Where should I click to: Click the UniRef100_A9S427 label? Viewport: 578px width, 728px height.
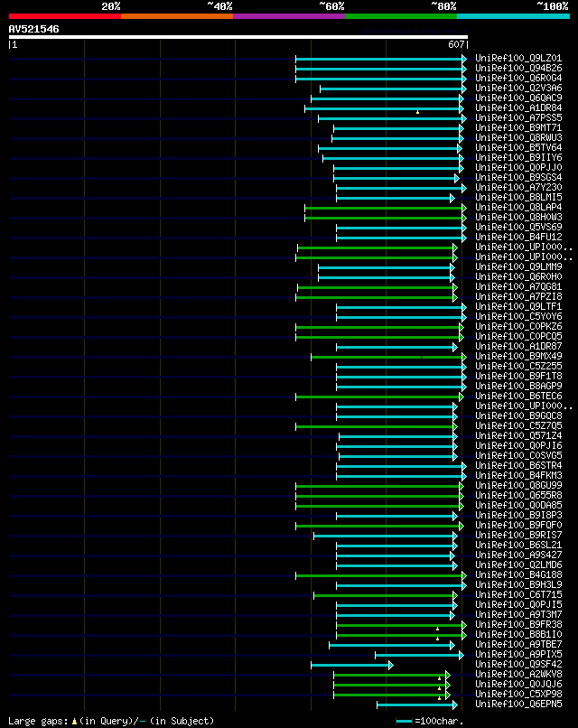click(x=518, y=555)
